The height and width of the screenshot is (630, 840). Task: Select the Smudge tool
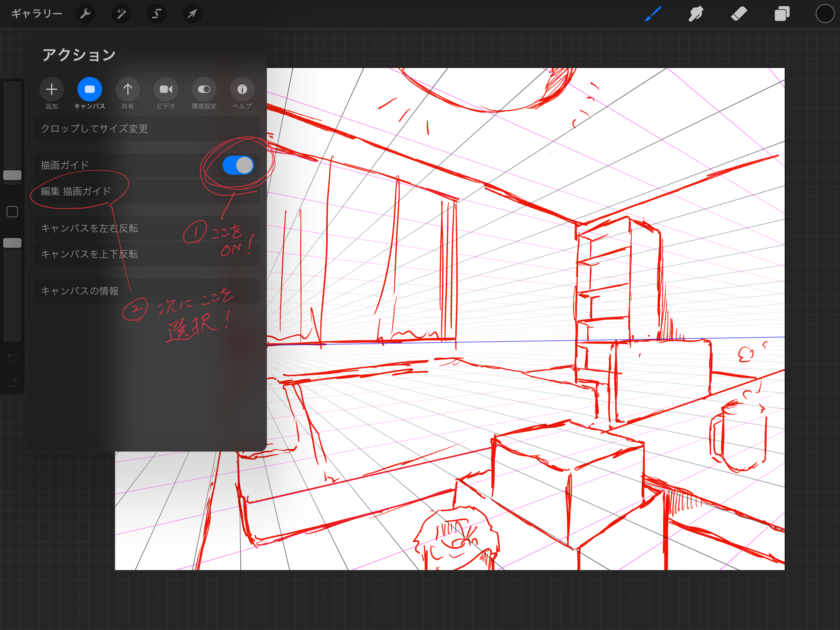[696, 14]
